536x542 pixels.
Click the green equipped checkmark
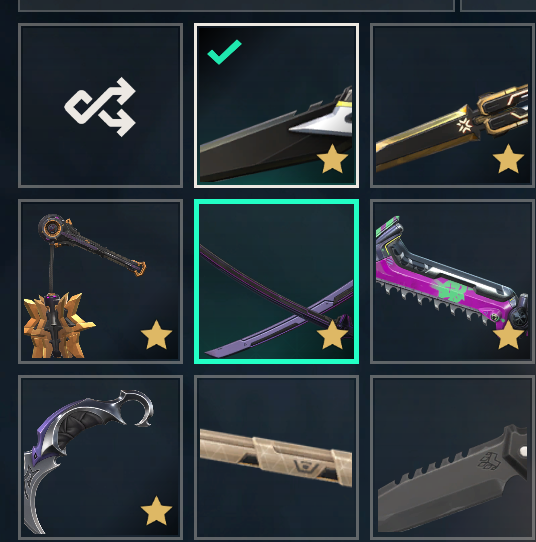224,52
